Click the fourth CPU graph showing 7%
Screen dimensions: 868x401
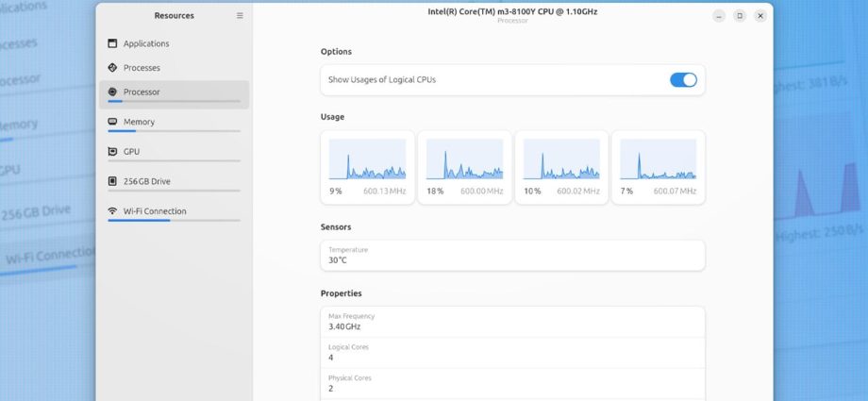[658, 159]
